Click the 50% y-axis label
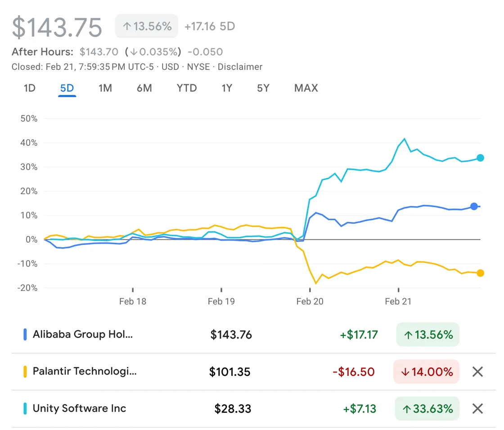 tap(29, 118)
